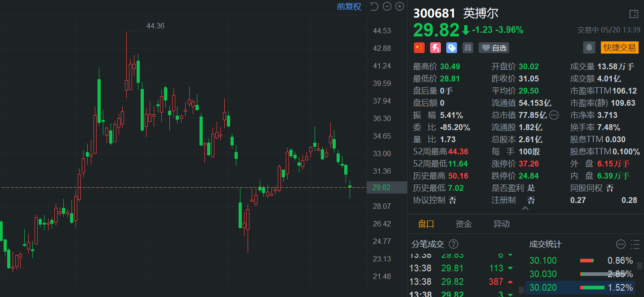Screen dimensions: 644x297
Task: Open the 前复权 adjustment dropdown
Action: point(349,6)
